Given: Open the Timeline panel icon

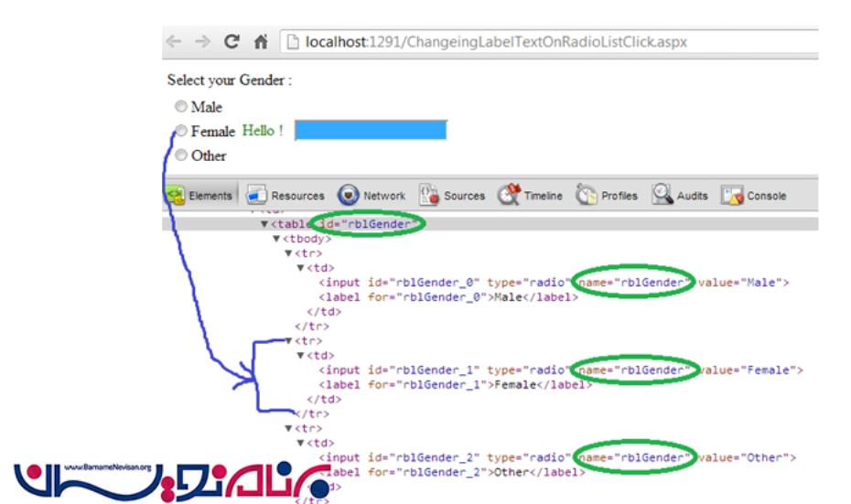Looking at the screenshot, I should [x=509, y=195].
